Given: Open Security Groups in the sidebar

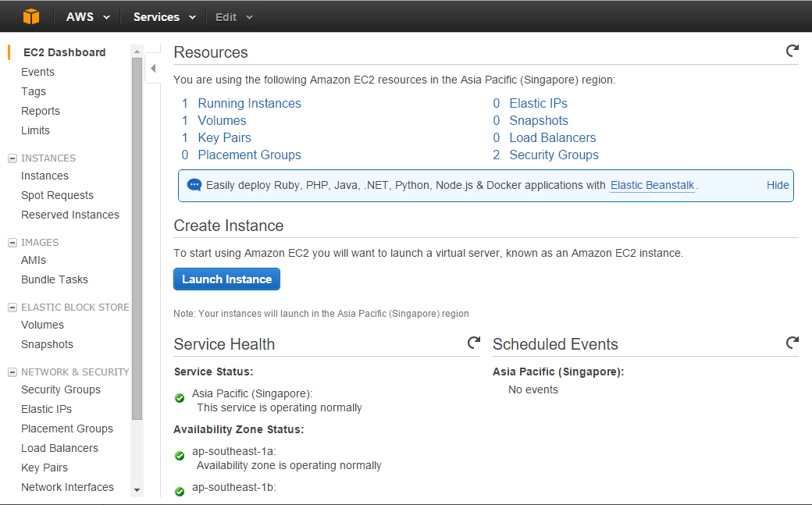Looking at the screenshot, I should pyautogui.click(x=61, y=390).
